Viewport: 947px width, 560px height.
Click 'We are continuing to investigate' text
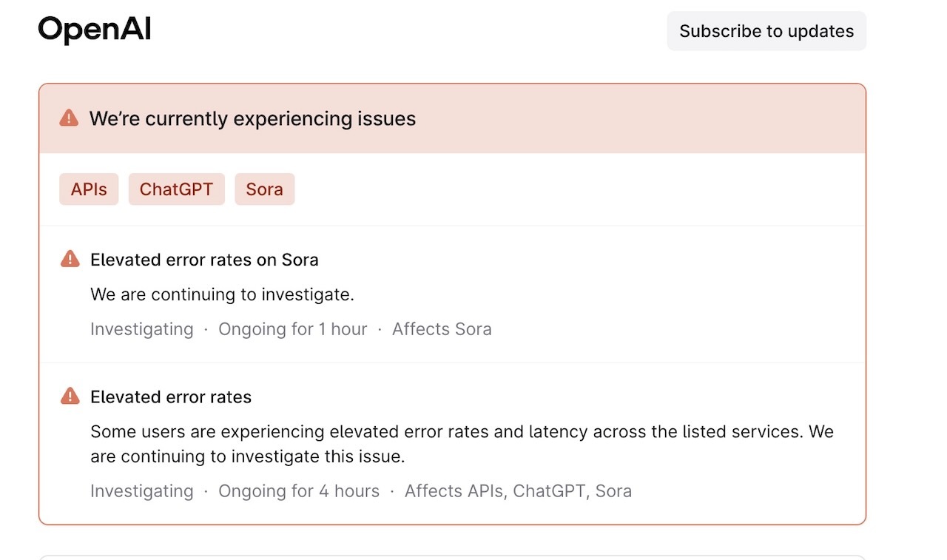click(x=222, y=294)
